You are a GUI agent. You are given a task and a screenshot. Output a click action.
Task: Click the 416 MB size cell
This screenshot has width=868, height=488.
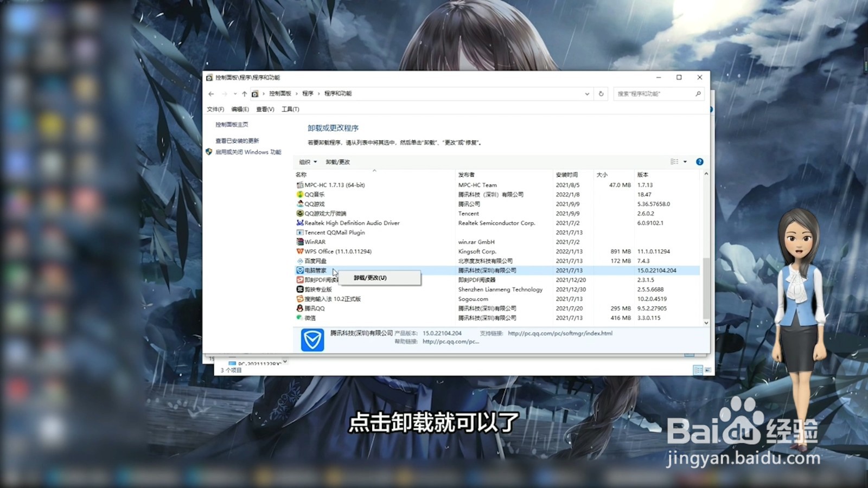[x=621, y=318]
